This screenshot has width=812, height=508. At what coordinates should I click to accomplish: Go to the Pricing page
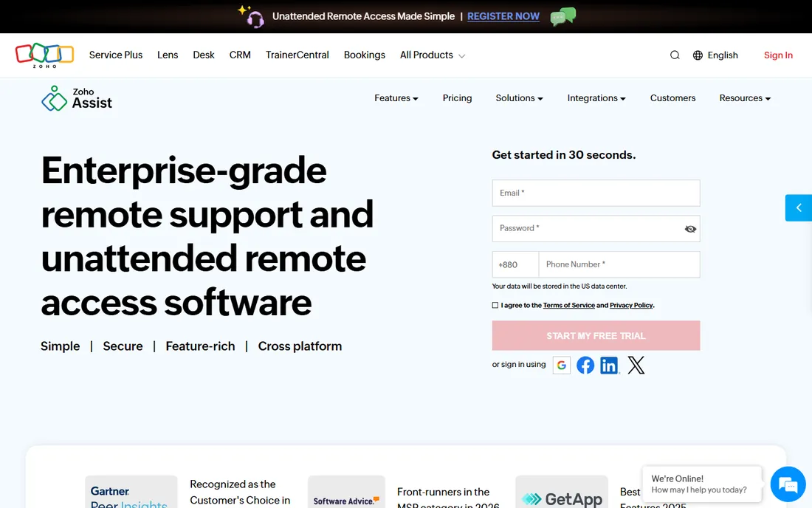click(x=457, y=98)
